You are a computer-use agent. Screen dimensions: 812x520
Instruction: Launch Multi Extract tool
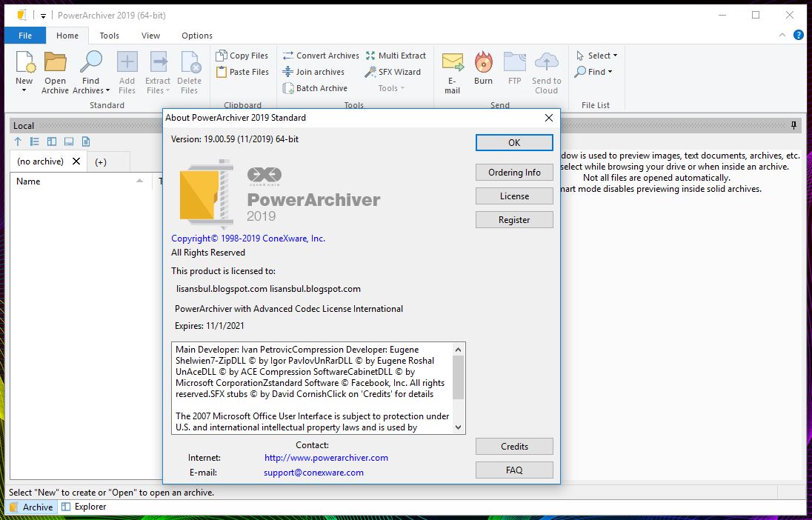pyautogui.click(x=396, y=56)
